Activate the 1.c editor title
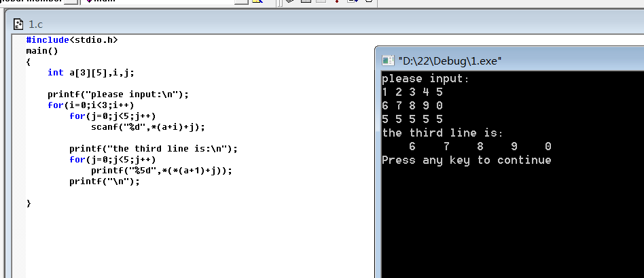This screenshot has height=278, width=644. point(36,24)
